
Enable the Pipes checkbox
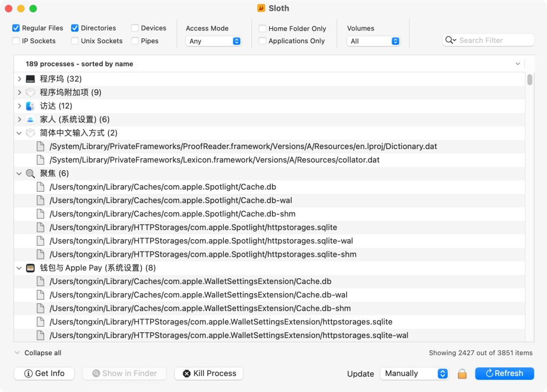(135, 41)
